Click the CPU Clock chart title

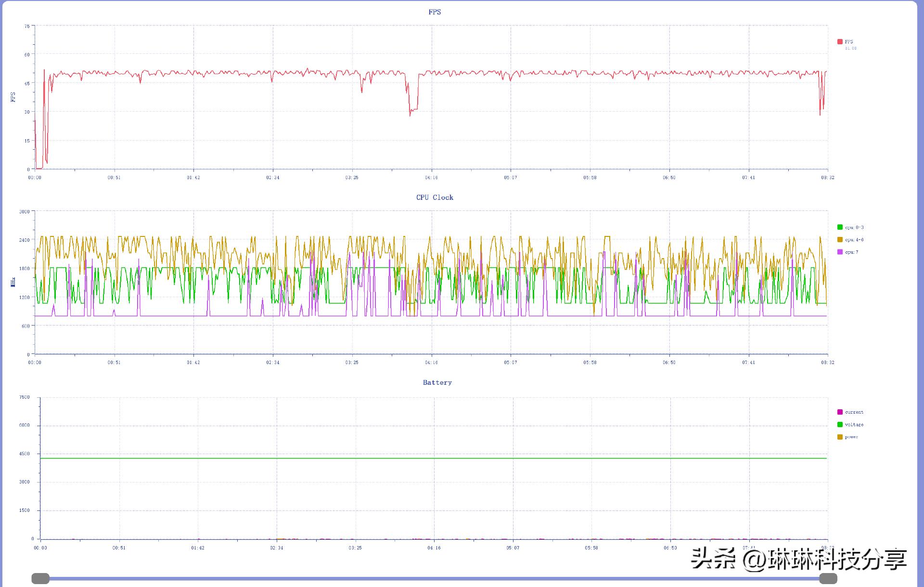(x=435, y=197)
